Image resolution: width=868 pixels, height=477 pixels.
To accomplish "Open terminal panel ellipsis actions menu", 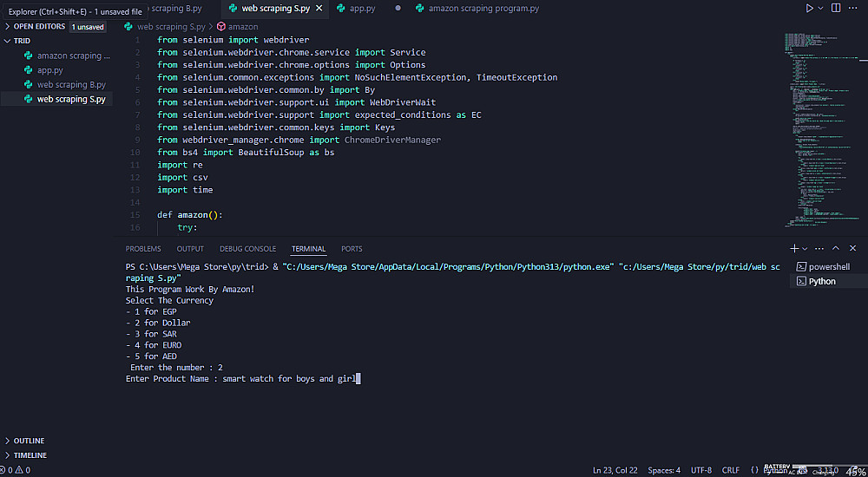I will coord(819,248).
